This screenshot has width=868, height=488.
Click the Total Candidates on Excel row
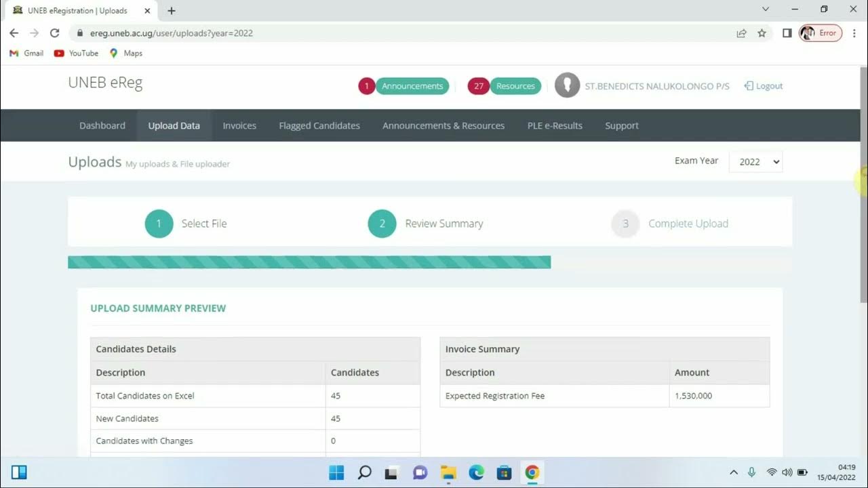255,396
